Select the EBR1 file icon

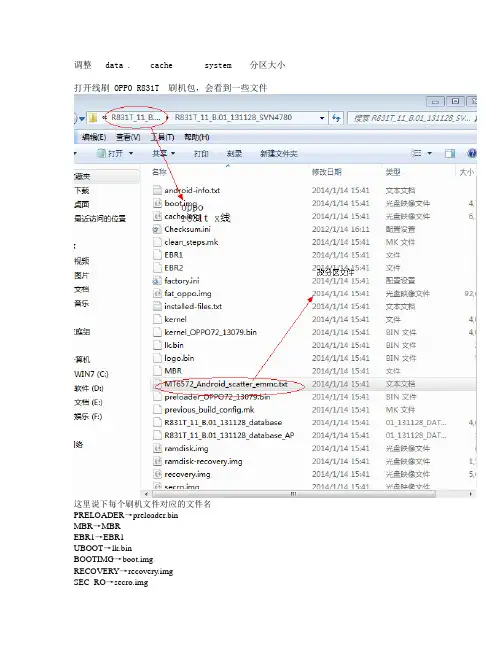coord(157,255)
